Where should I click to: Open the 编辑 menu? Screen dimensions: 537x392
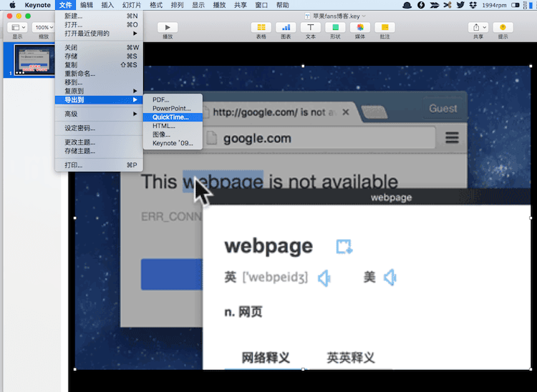click(x=87, y=5)
